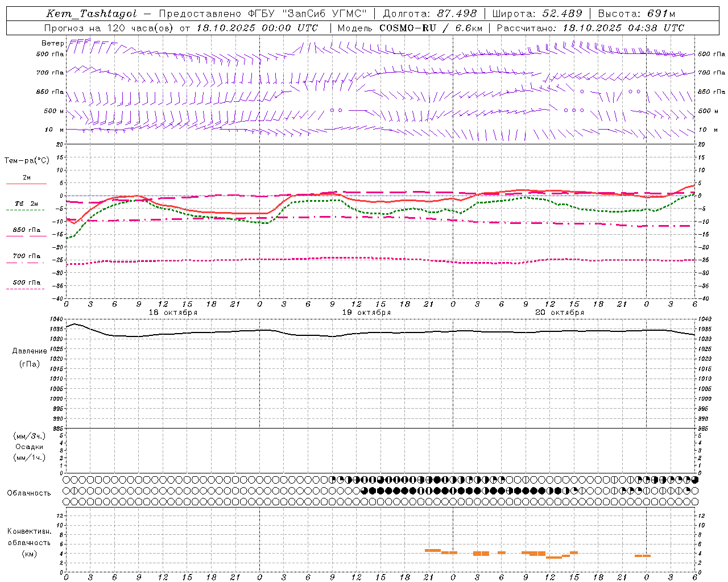Viewport: 728px width, 582px height.
Task: Click the (мм/3ч.) precipitation unit label
Action: [x=30, y=436]
